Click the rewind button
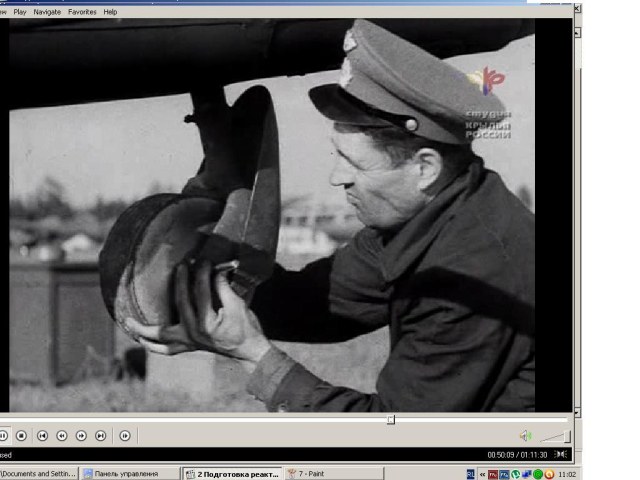Screen dimensions: 640x480 (62, 436)
